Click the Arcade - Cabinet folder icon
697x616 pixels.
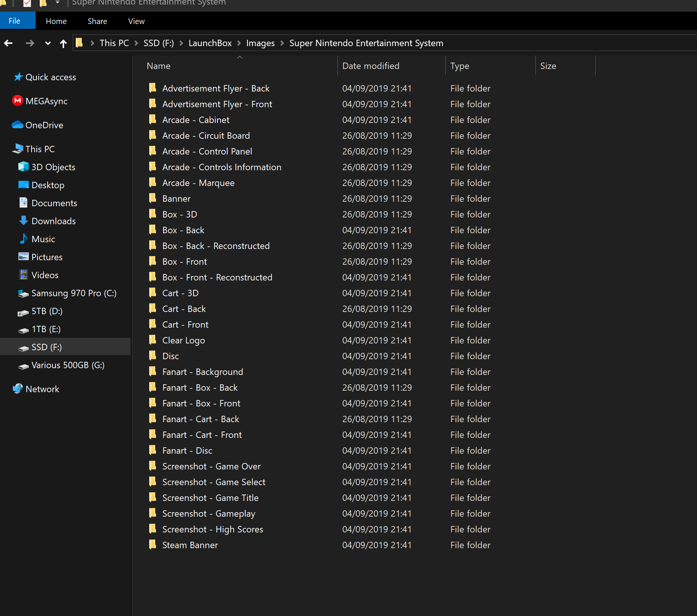click(x=153, y=120)
